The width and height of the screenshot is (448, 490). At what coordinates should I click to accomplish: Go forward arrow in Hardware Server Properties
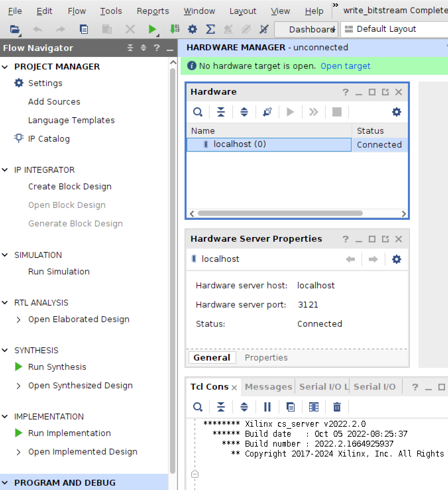tap(373, 259)
